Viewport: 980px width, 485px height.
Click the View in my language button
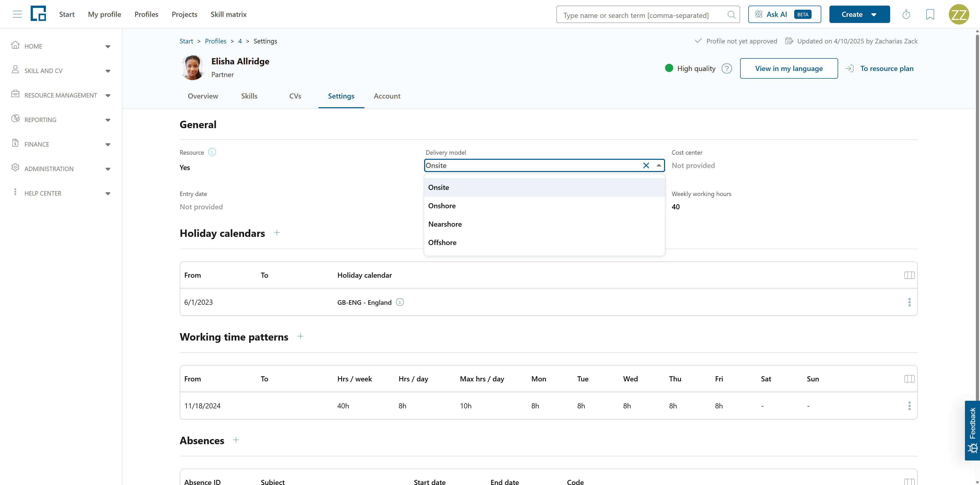click(789, 68)
